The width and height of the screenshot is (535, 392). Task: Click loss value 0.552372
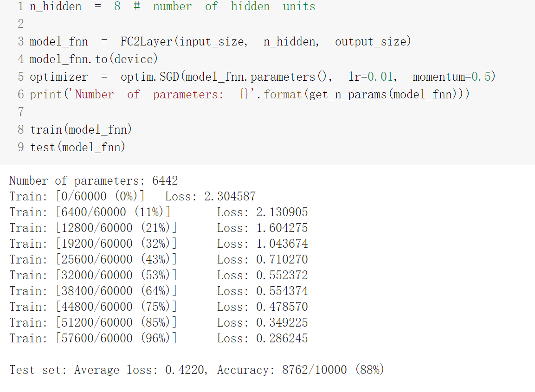click(282, 275)
